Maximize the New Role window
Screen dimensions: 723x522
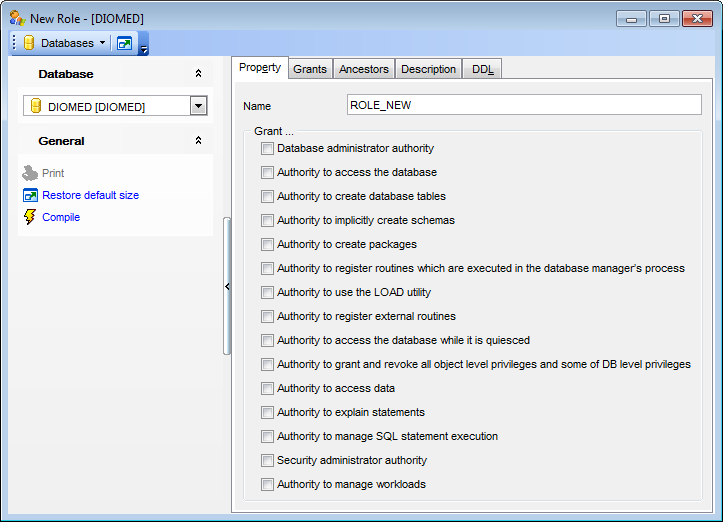(664, 19)
